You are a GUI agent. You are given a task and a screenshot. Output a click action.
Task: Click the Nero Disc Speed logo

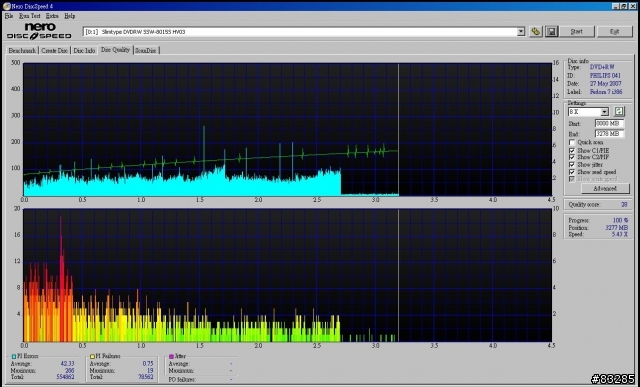click(x=39, y=31)
